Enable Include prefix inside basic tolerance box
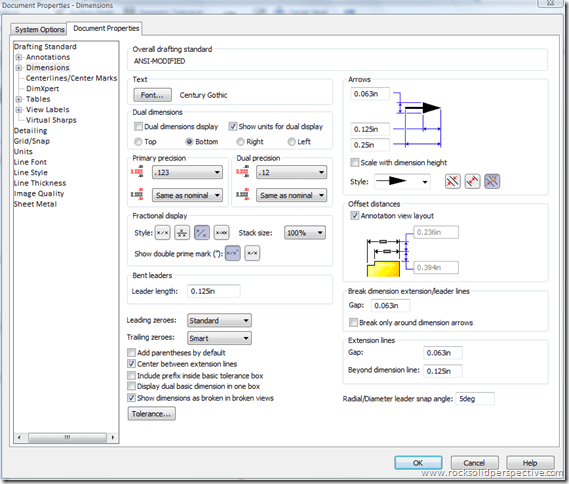Viewport: 569px width, 484px height. tap(131, 375)
